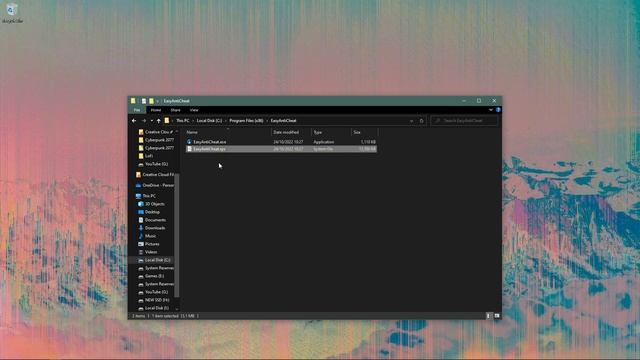The width and height of the screenshot is (640, 360).
Task: Open Pictures under This PC
Action: click(x=149, y=244)
